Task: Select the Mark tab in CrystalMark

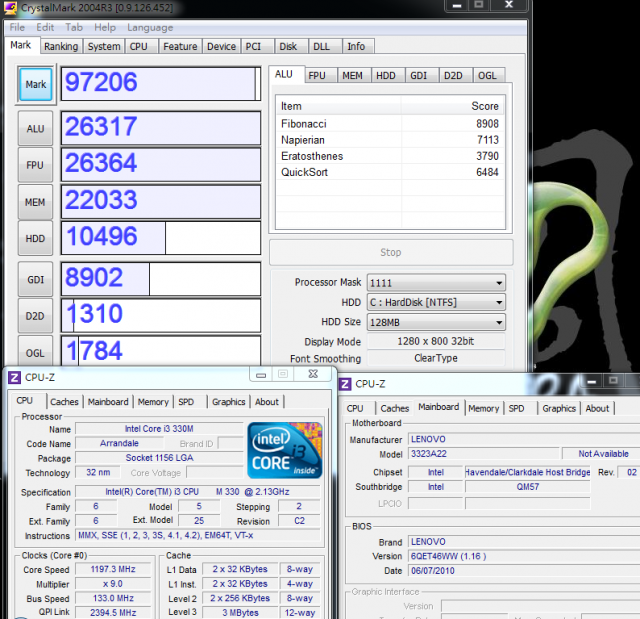Action: click(x=20, y=45)
